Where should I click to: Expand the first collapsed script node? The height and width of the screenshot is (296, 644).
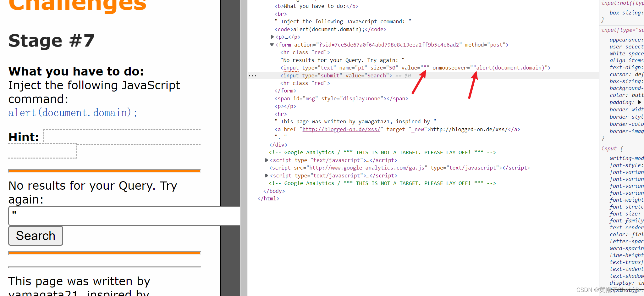[x=267, y=160]
